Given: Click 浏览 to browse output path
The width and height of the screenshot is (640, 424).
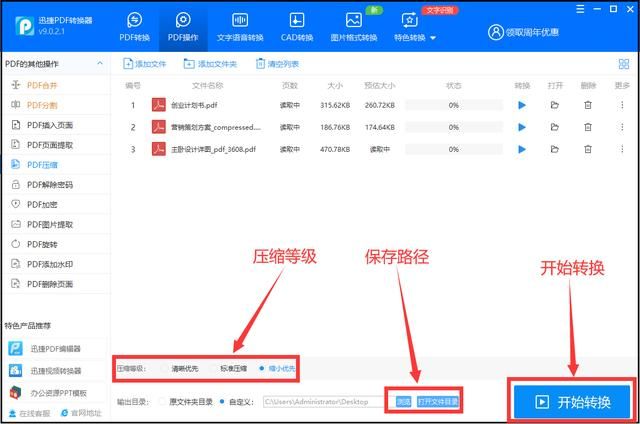Looking at the screenshot, I should coord(403,402).
